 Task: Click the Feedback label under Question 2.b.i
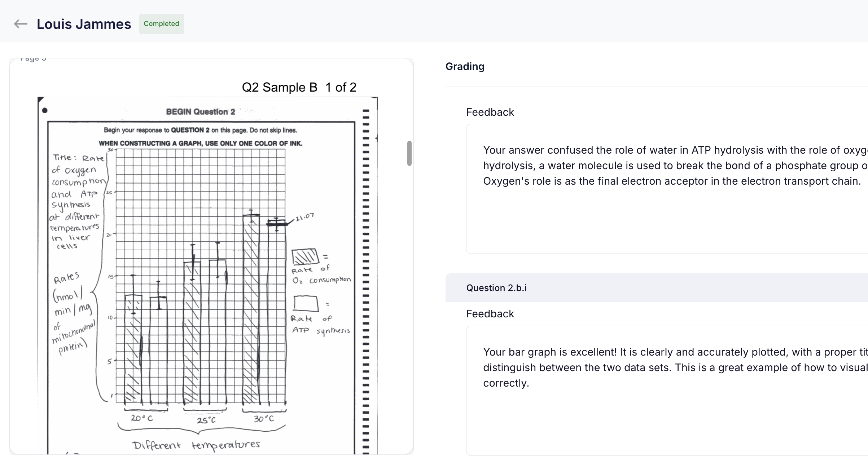[x=490, y=314]
